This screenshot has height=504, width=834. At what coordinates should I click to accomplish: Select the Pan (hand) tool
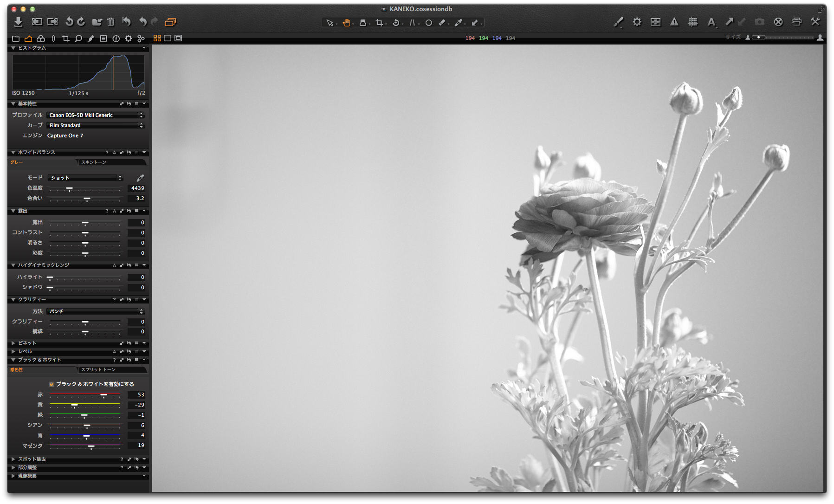[x=347, y=23]
